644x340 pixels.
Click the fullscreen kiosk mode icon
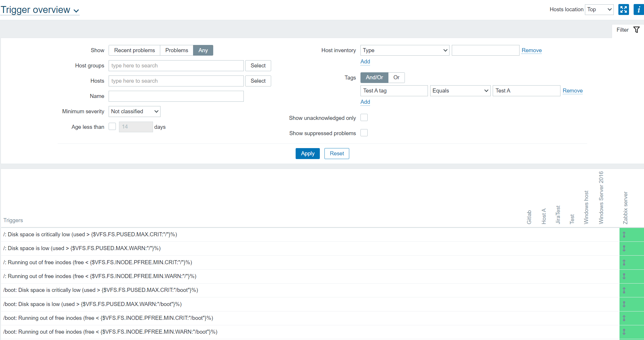click(x=624, y=10)
